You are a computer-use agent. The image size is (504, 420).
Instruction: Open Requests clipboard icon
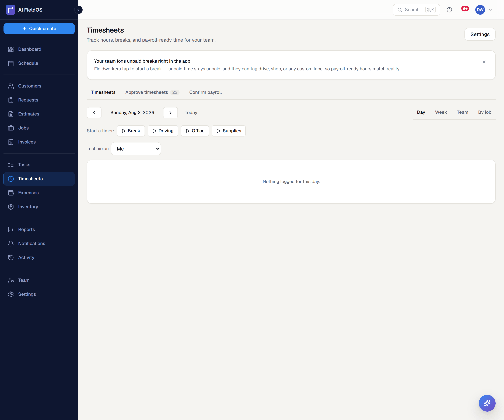click(x=11, y=100)
